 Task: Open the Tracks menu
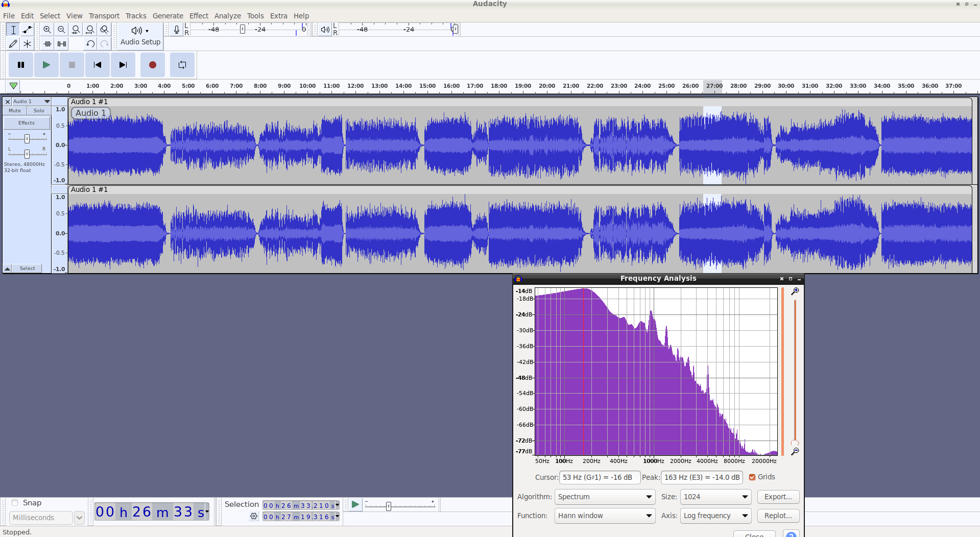point(136,16)
